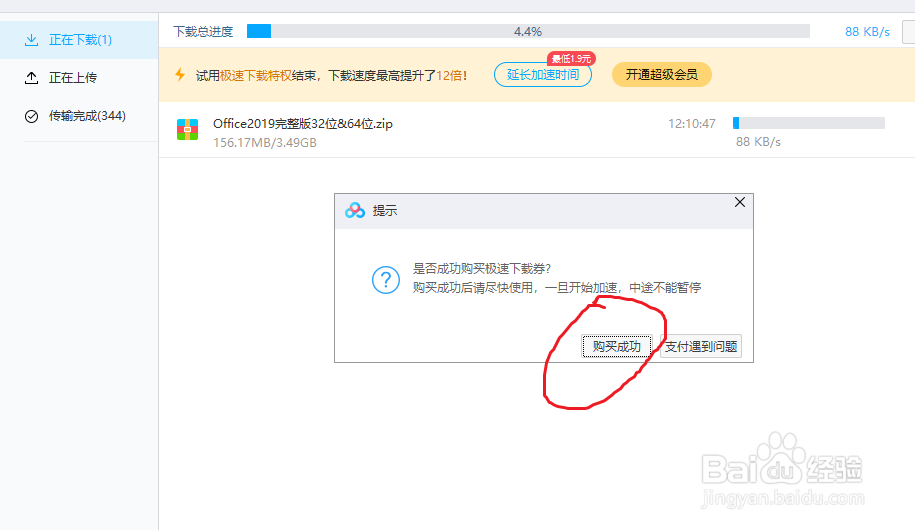Click the 开通超级会员 button
This screenshot has height=530, width=915.
pyautogui.click(x=661, y=75)
